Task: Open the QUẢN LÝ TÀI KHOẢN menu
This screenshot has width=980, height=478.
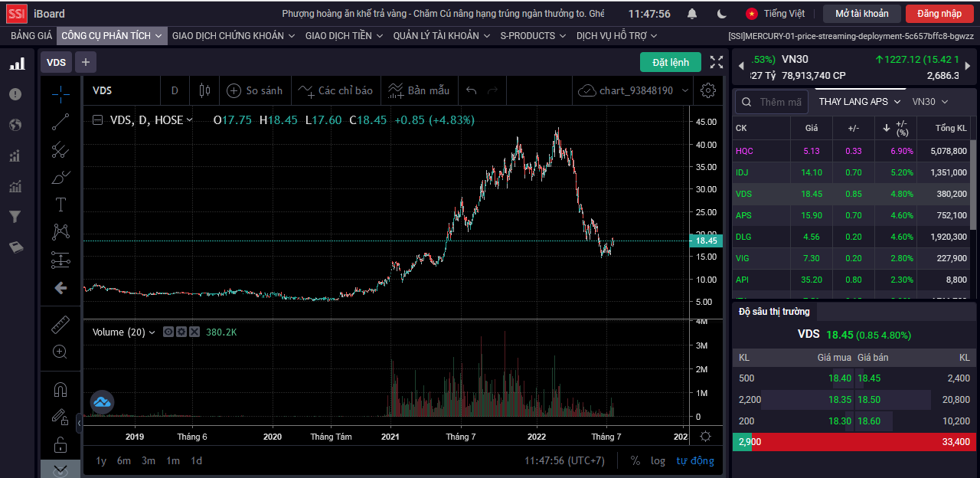Action: coord(442,35)
